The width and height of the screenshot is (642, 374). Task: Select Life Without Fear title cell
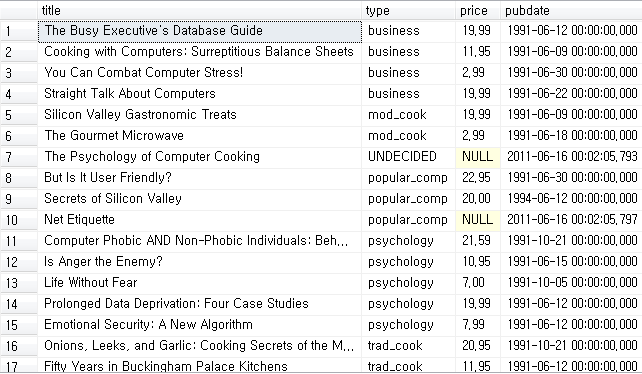pyautogui.click(x=200, y=283)
